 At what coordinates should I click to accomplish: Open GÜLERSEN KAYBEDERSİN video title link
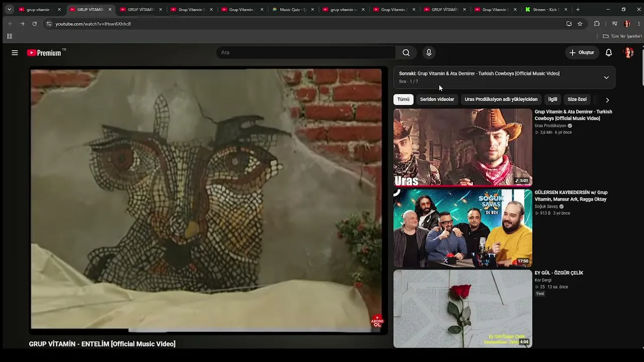click(571, 196)
